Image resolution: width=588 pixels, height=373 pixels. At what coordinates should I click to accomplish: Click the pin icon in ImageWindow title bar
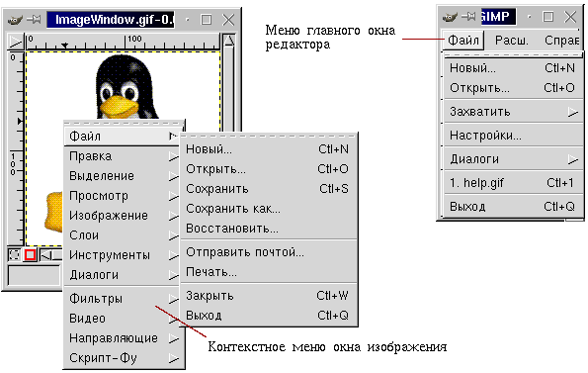click(34, 19)
